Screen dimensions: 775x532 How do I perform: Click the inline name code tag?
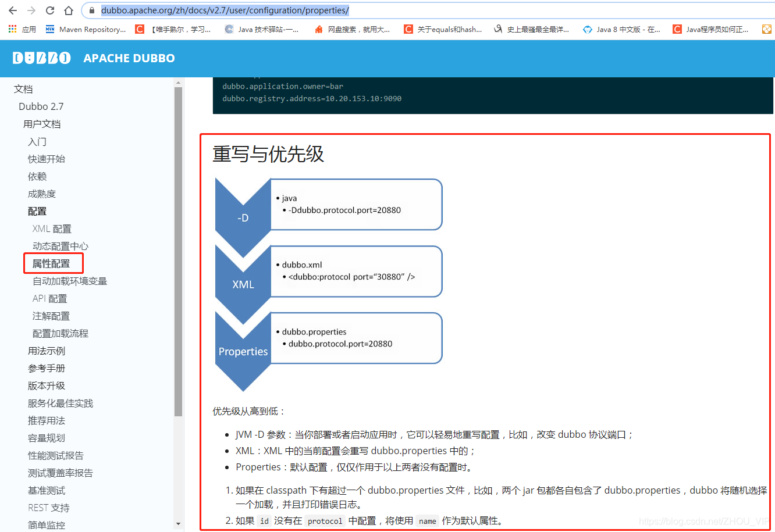pyautogui.click(x=427, y=521)
